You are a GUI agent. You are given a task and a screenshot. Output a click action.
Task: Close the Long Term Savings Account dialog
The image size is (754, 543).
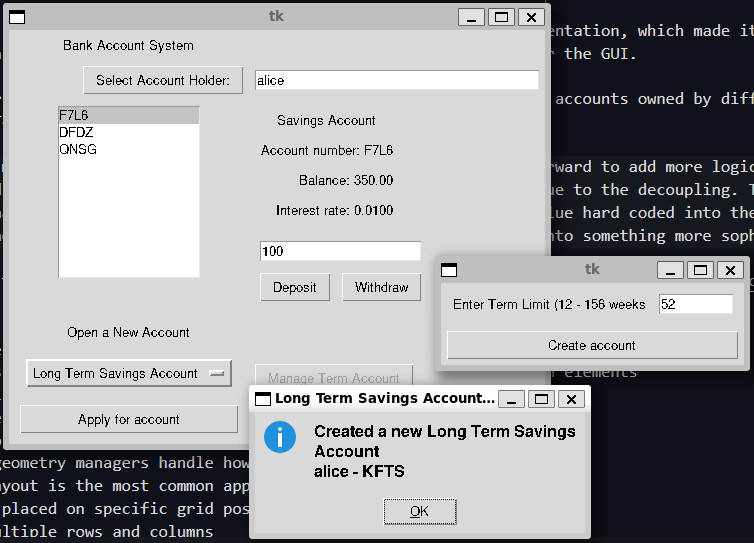tap(571, 399)
